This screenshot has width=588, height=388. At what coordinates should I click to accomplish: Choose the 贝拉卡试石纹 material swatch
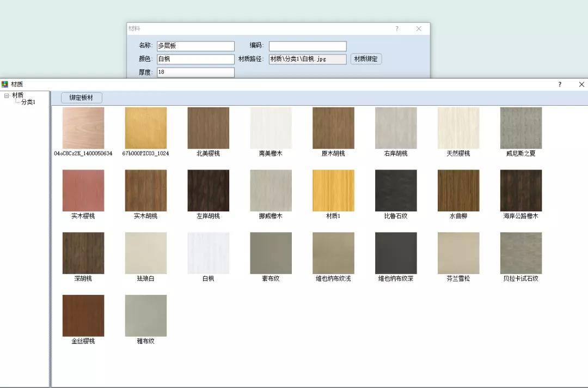point(521,253)
